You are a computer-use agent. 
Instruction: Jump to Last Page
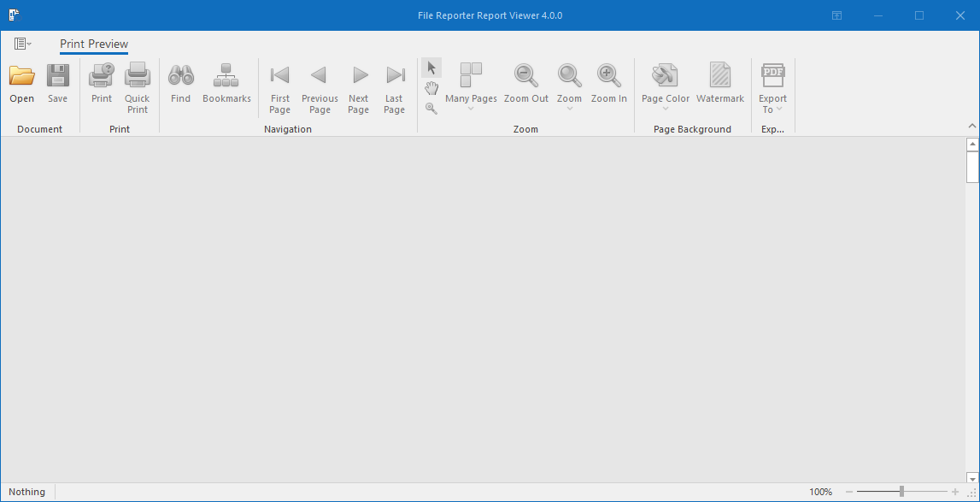395,87
